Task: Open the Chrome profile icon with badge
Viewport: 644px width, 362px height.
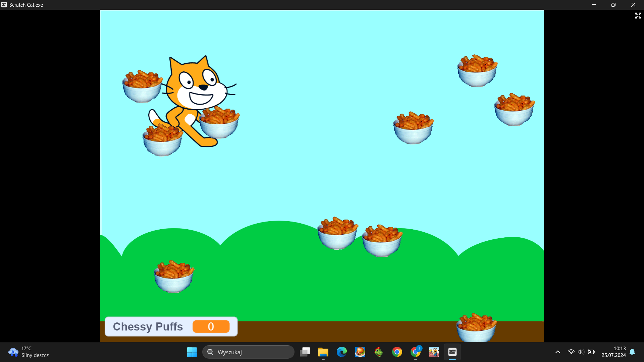Action: point(416,352)
